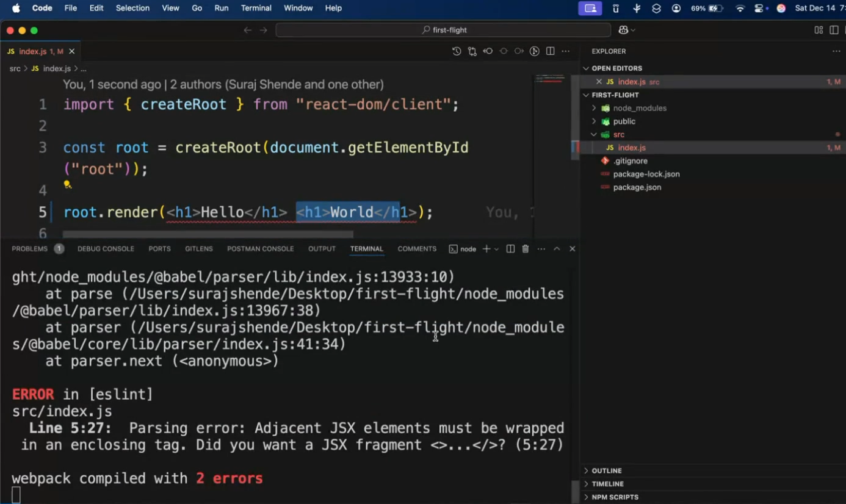The image size is (846, 504).
Task: Click the lightbulb code action icon
Action: [x=67, y=184]
